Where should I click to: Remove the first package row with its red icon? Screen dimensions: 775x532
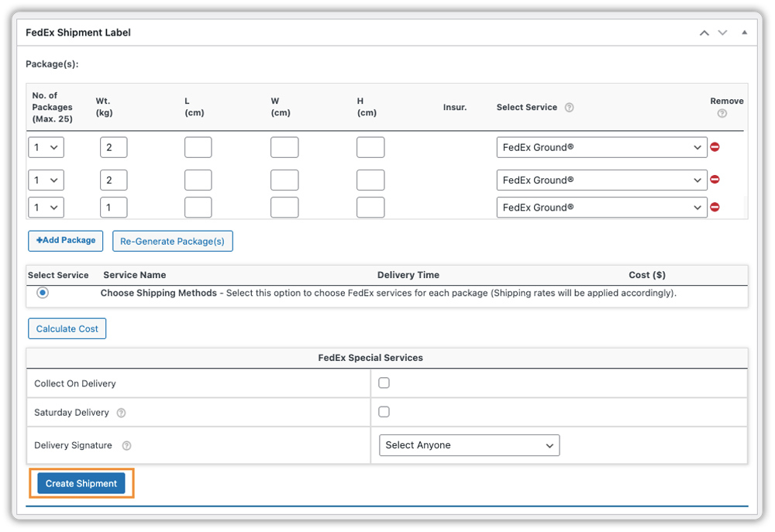715,146
